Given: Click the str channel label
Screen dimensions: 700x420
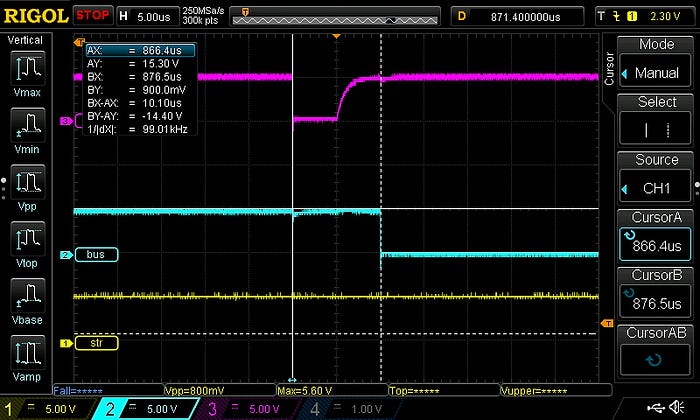Looking at the screenshot, I should pyautogui.click(x=96, y=343).
